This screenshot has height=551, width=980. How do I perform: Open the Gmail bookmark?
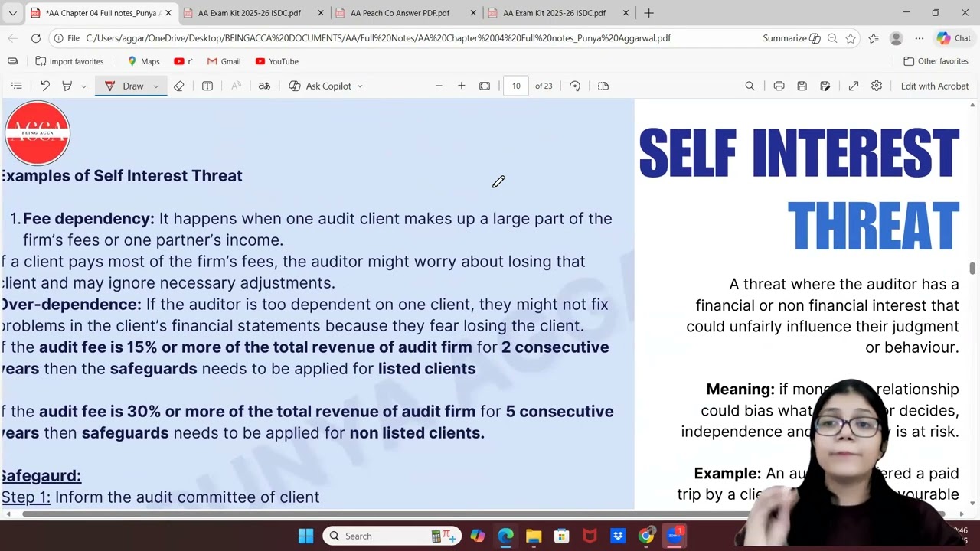pyautogui.click(x=224, y=61)
